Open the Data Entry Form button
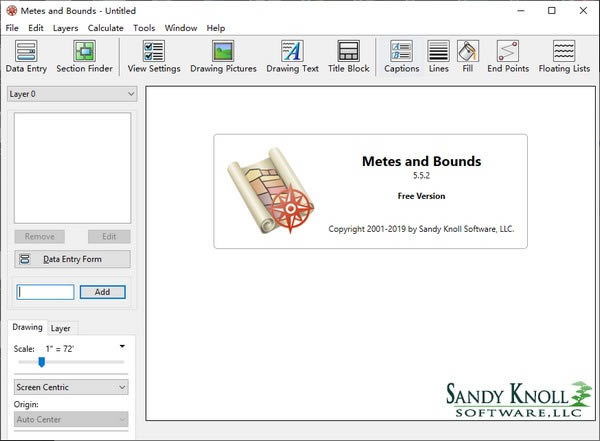The width and height of the screenshot is (600, 441). coord(71,259)
